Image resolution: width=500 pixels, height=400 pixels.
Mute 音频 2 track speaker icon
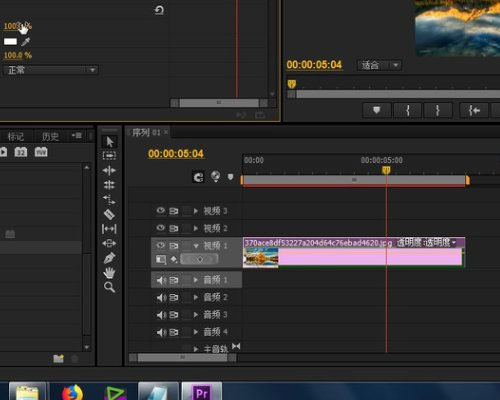pyautogui.click(x=161, y=297)
